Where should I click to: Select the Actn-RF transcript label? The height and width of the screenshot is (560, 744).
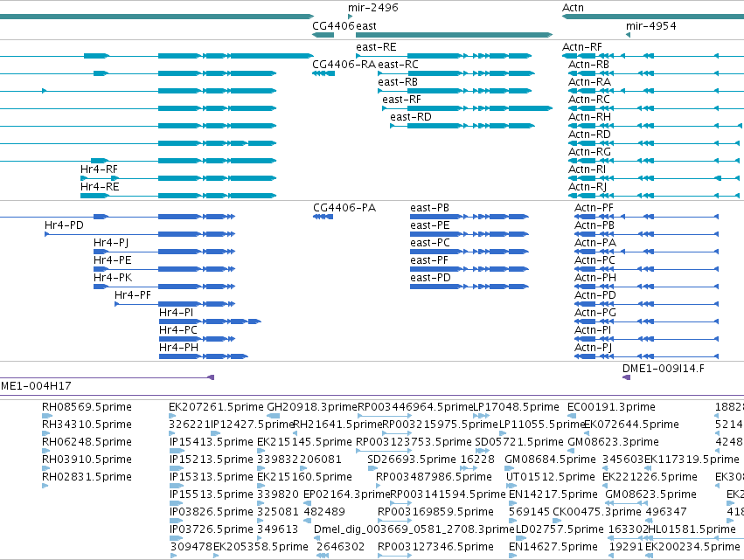tap(581, 47)
